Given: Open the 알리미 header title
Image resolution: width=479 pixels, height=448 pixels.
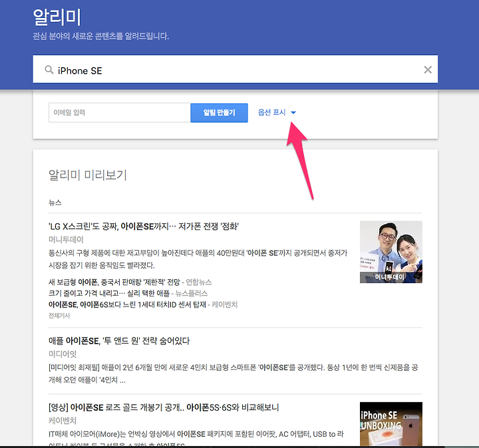Looking at the screenshot, I should pyautogui.click(x=57, y=17).
